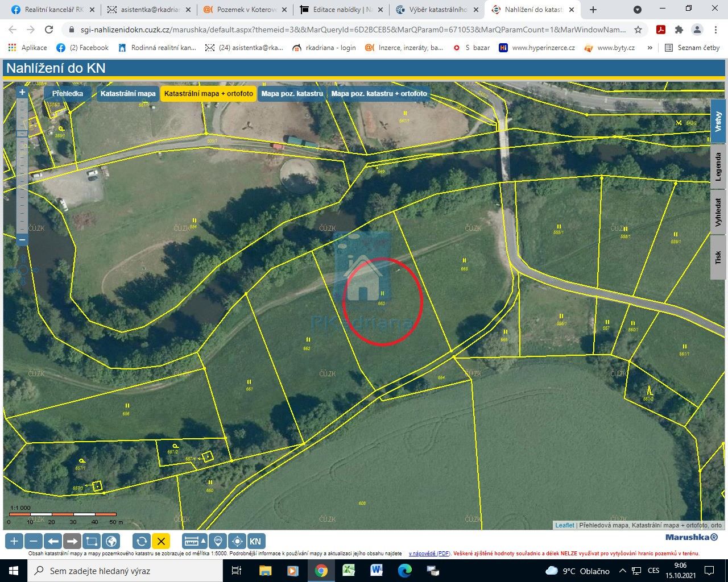Viewport: 728px width, 582px height.
Task: Switch to Mapa poz. katastru + ortofoto
Action: (x=379, y=94)
